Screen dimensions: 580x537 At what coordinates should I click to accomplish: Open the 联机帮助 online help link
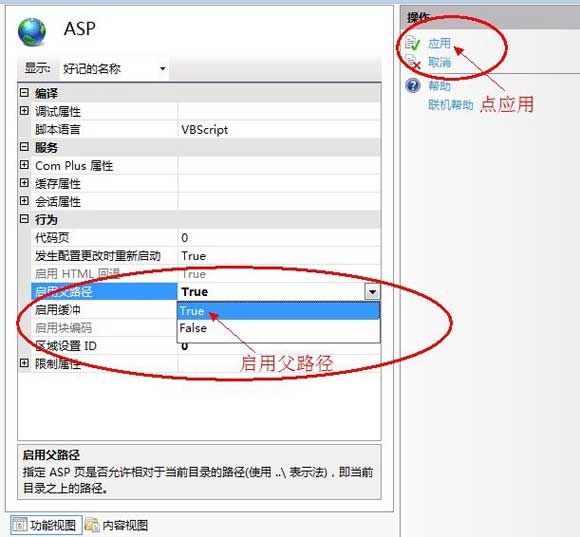tap(451, 105)
